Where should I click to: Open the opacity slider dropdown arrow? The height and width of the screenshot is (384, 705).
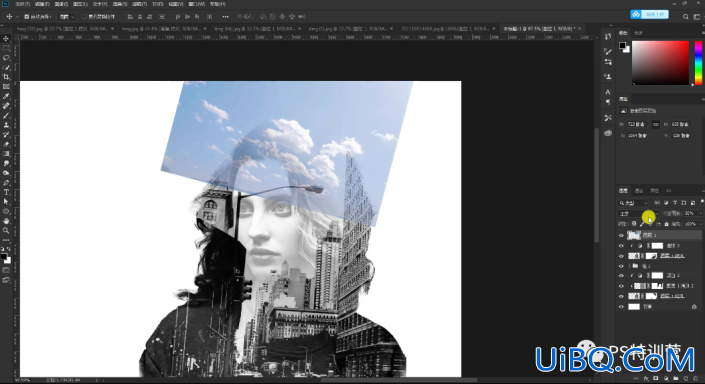[700, 214]
